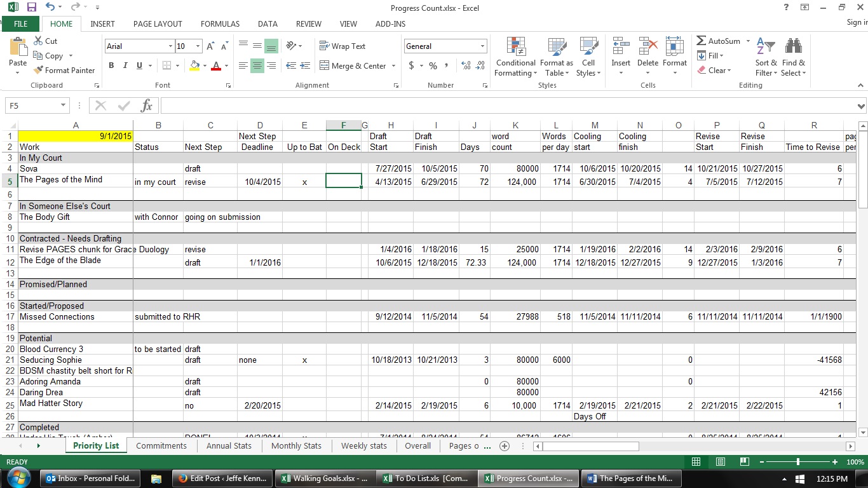Click the Find & Select binoculars icon
Screen dimensions: 868x488
793,47
